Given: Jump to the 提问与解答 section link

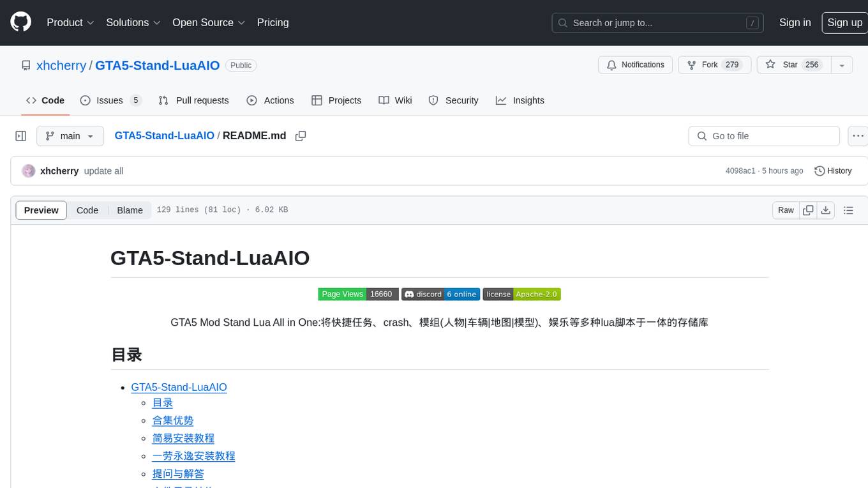Looking at the screenshot, I should coord(178,474).
